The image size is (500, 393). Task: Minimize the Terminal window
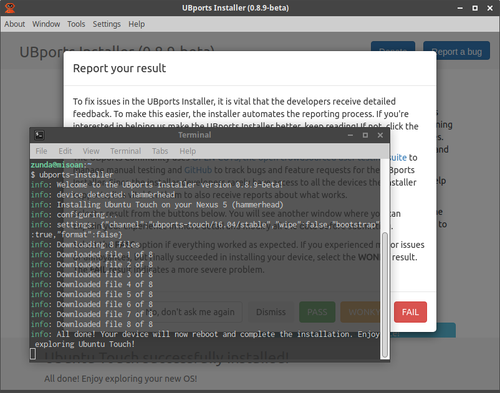tap(350, 135)
